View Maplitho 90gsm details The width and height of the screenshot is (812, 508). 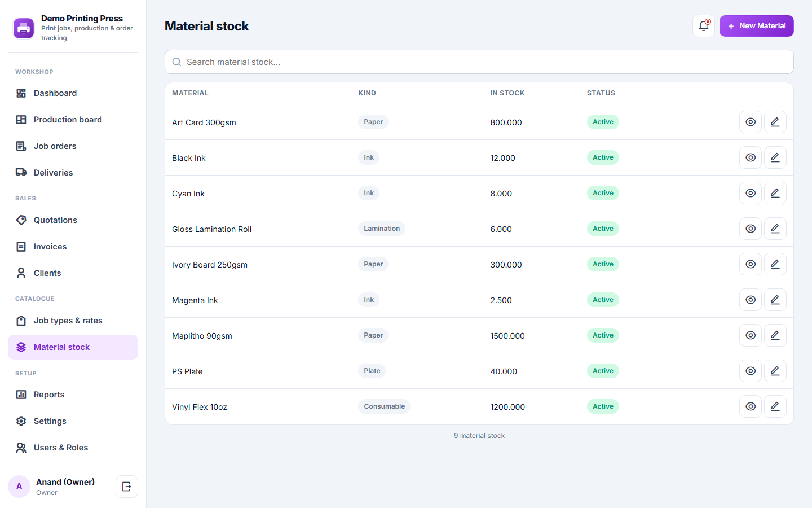pos(751,335)
